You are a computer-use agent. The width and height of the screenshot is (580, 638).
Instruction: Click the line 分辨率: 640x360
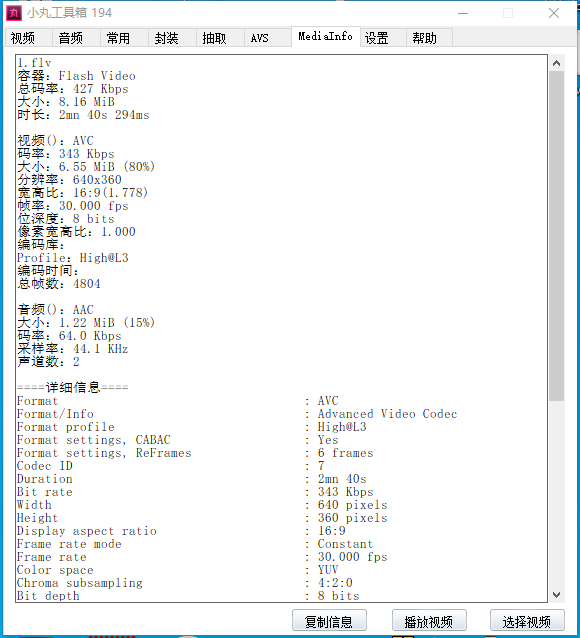point(69,180)
